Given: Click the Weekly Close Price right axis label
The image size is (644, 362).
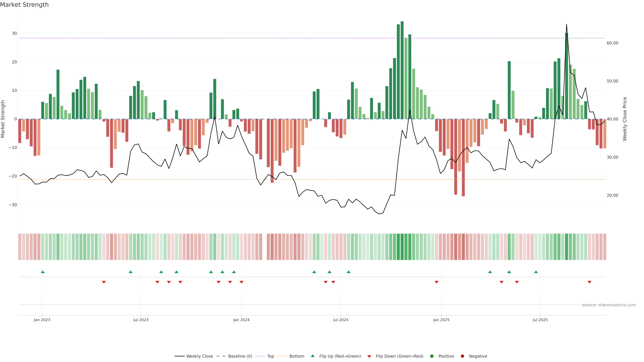Looking at the screenshot, I should [x=625, y=119].
